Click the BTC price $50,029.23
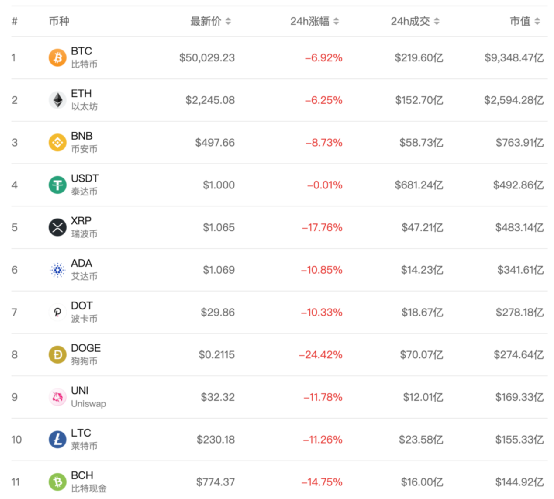Screen dimensions: 554x499 click(207, 58)
